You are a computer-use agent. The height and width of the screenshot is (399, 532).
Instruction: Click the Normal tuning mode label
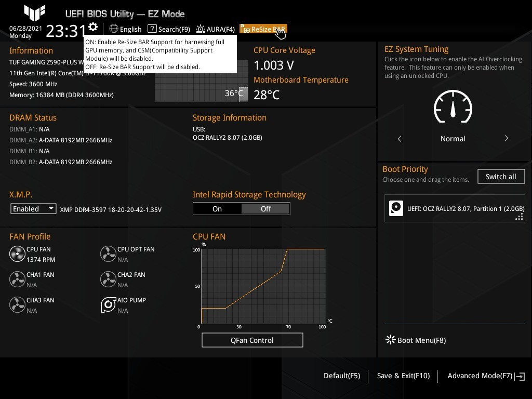click(x=453, y=139)
